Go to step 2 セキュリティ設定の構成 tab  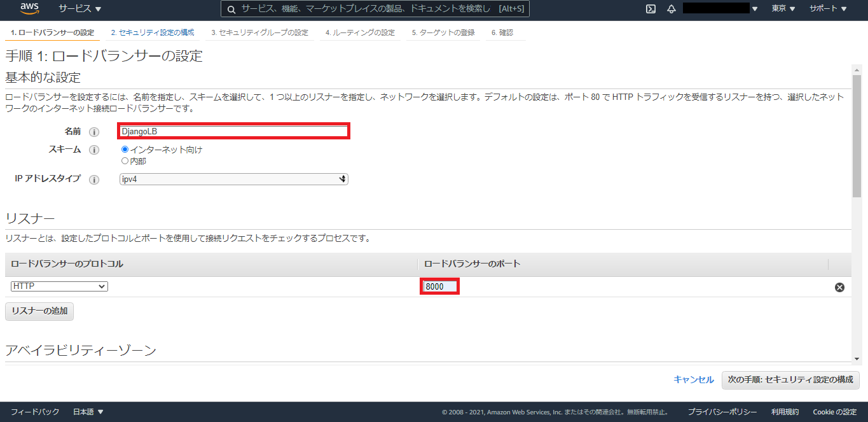coord(153,32)
